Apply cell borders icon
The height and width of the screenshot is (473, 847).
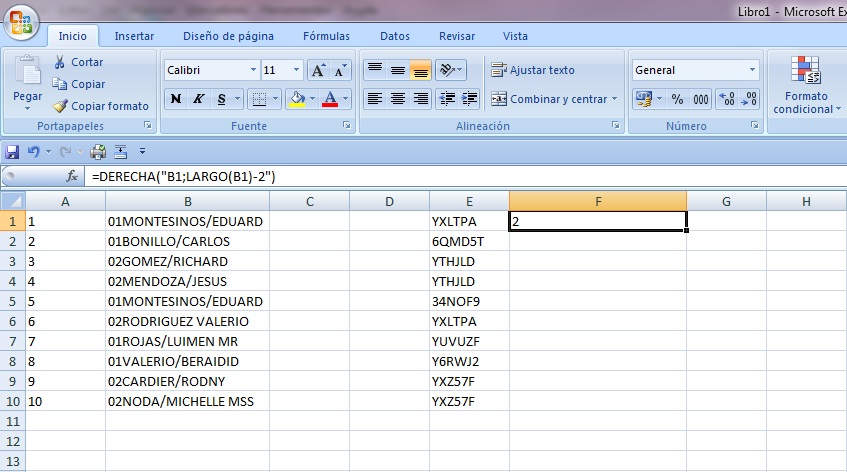(259, 99)
